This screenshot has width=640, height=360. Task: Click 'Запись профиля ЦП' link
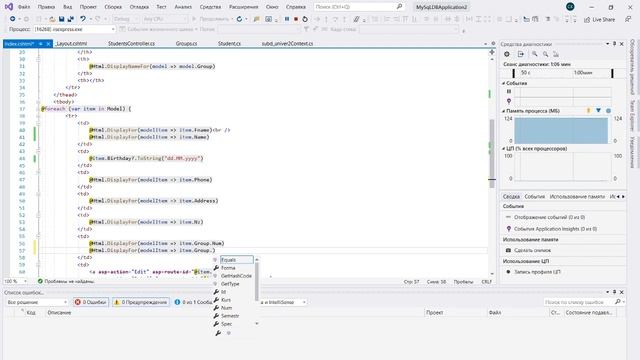tap(537, 271)
